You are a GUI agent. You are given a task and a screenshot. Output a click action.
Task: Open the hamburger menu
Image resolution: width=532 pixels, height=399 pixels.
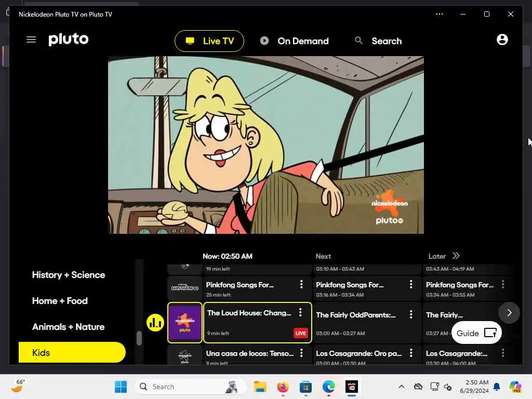click(x=31, y=39)
